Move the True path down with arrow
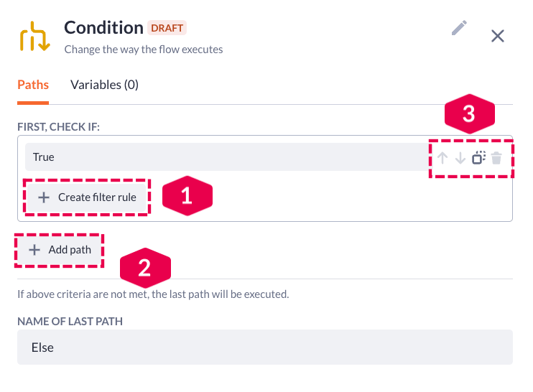The width and height of the screenshot is (533, 392). point(460,158)
